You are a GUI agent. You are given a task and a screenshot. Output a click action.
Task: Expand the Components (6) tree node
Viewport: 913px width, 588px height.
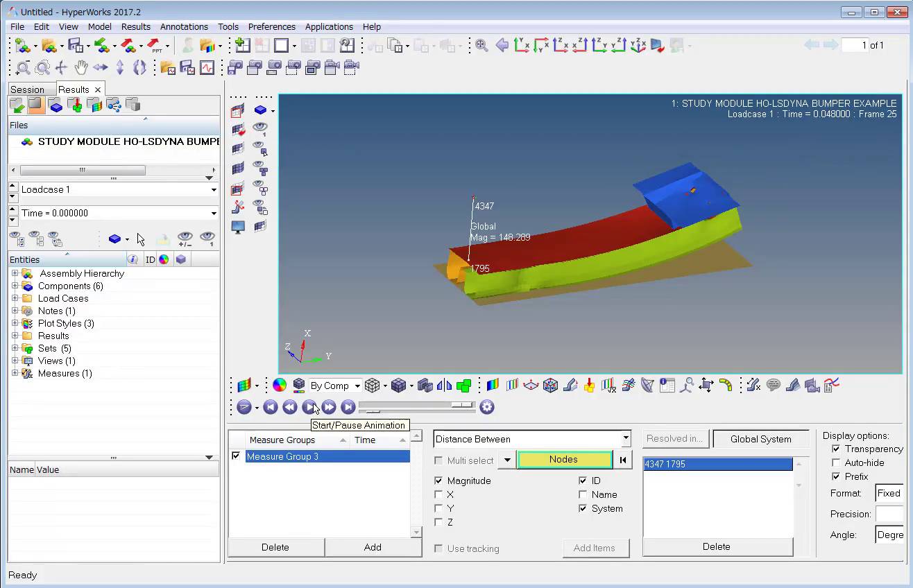tap(15, 286)
